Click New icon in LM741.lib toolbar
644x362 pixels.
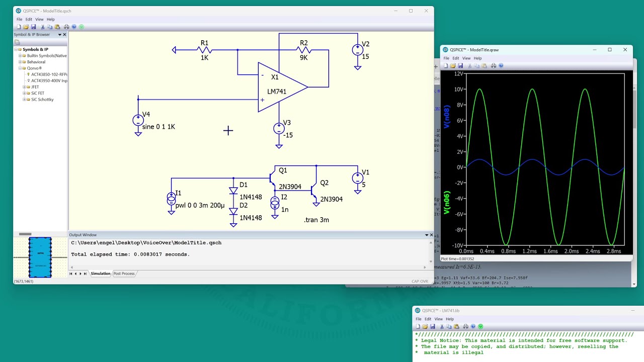point(418,326)
